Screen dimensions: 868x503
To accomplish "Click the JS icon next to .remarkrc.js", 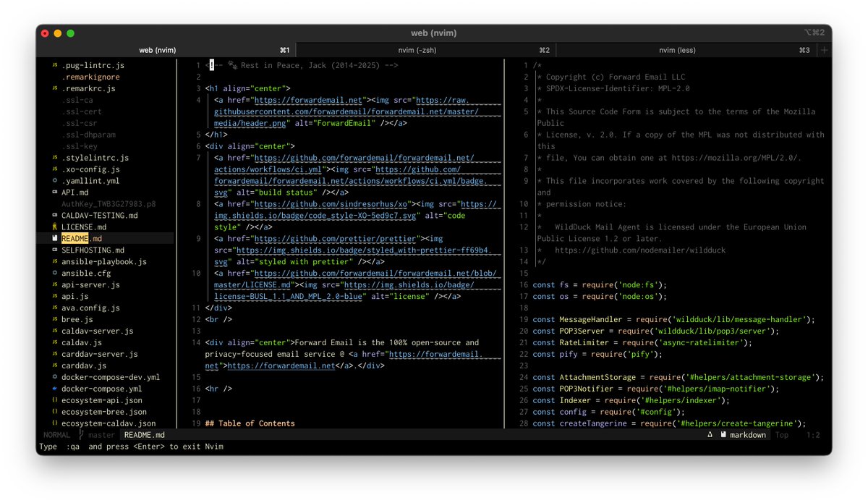I will [x=55, y=88].
